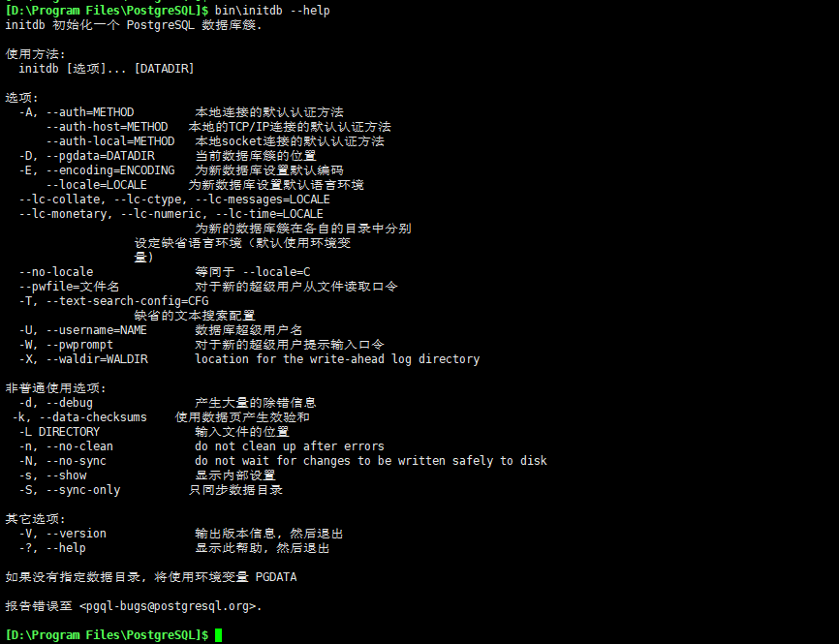
Task: Click the bottom D:\Program Files\PostgreSQL prompt
Action: (107, 635)
